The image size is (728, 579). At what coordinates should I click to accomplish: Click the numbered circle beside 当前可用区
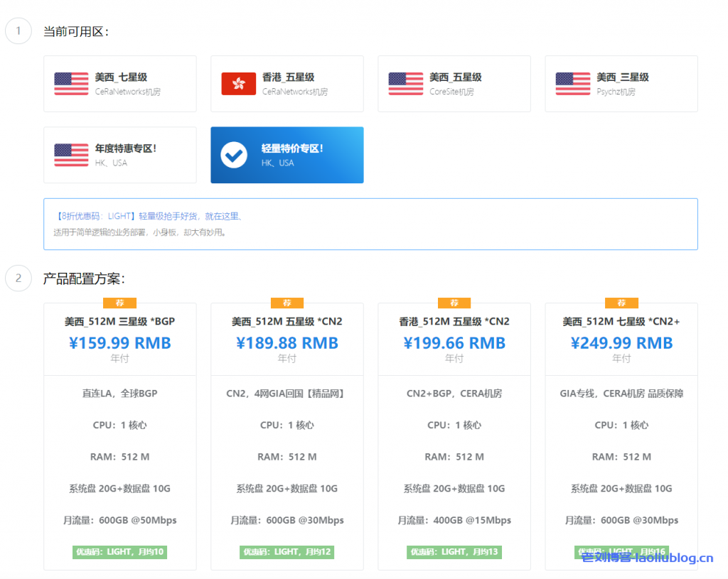(x=18, y=31)
